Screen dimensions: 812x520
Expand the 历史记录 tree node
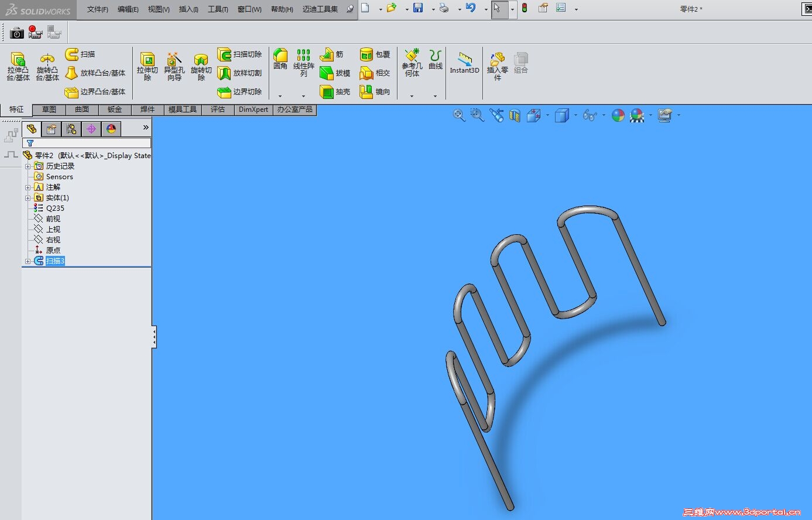28,166
